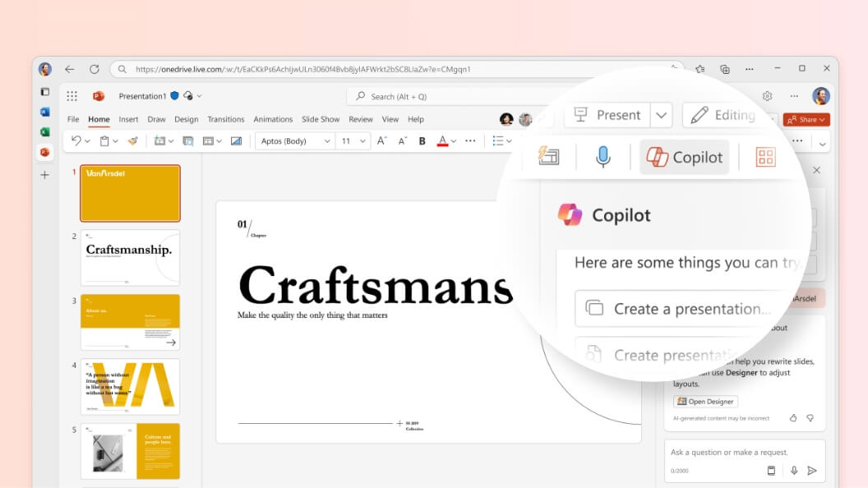Click the thumbs down feedback icon
868x488 pixels.
coord(810,418)
